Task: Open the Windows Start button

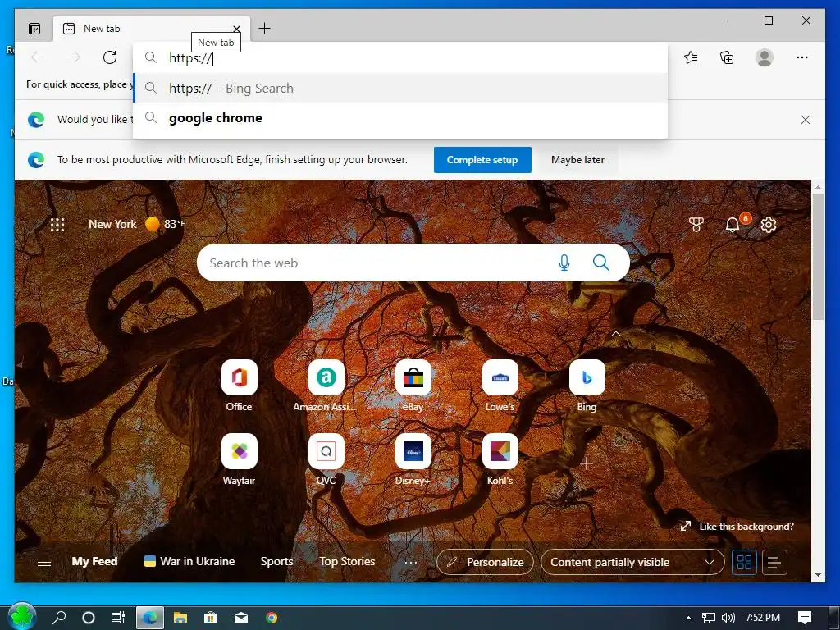Action: click(22, 617)
